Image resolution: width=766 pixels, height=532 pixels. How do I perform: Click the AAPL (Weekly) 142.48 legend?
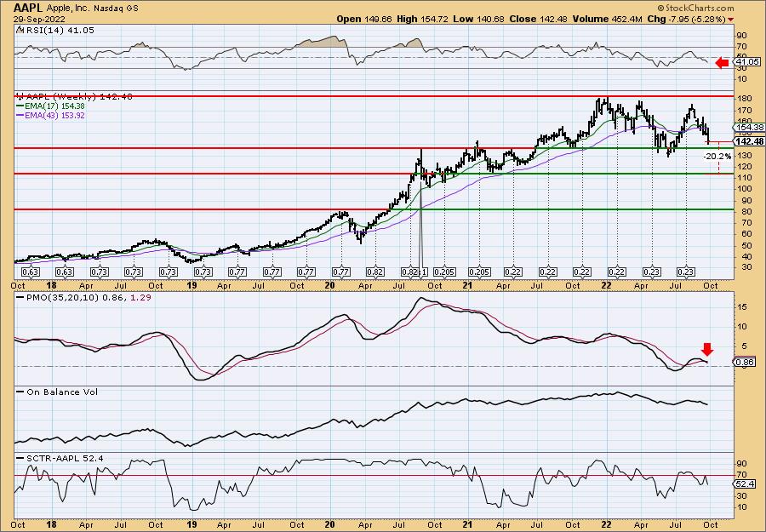point(74,97)
